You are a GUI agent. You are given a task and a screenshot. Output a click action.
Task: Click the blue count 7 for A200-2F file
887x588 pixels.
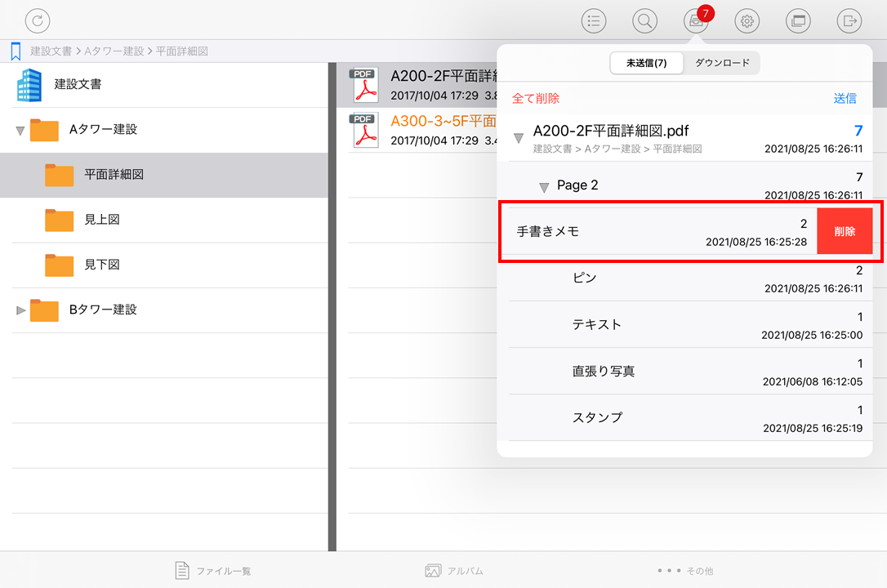(x=858, y=131)
